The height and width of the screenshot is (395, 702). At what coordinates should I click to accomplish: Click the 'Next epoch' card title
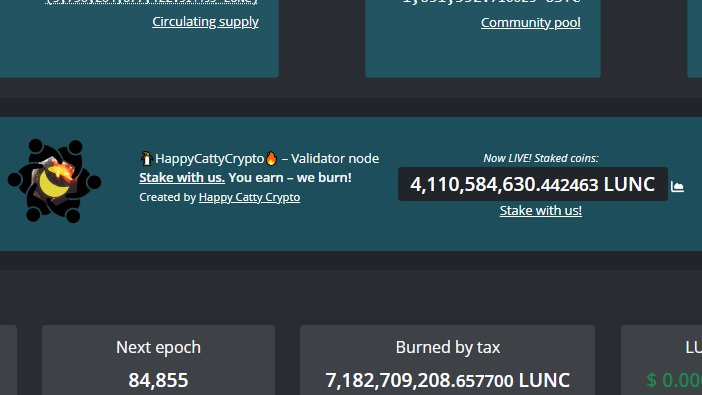click(x=158, y=348)
